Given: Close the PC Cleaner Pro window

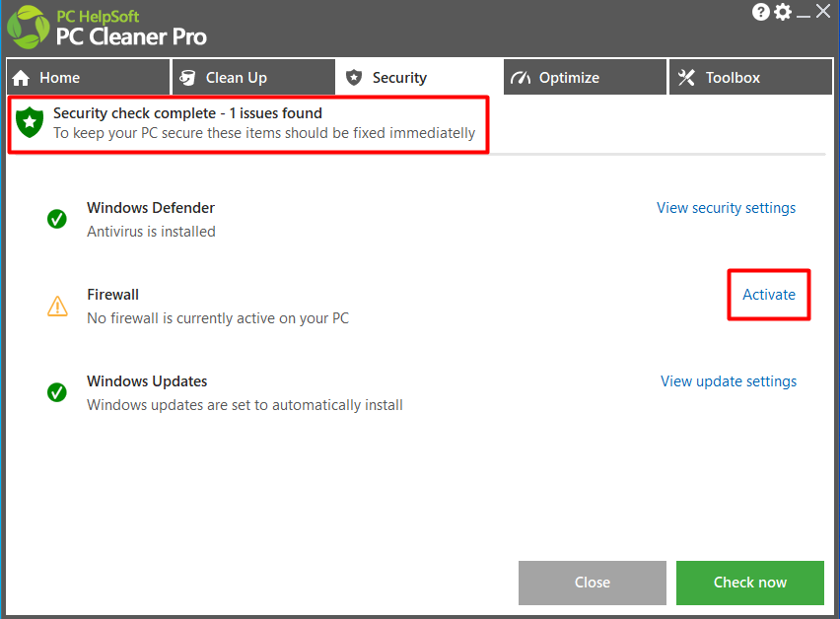Looking at the screenshot, I should [x=823, y=11].
